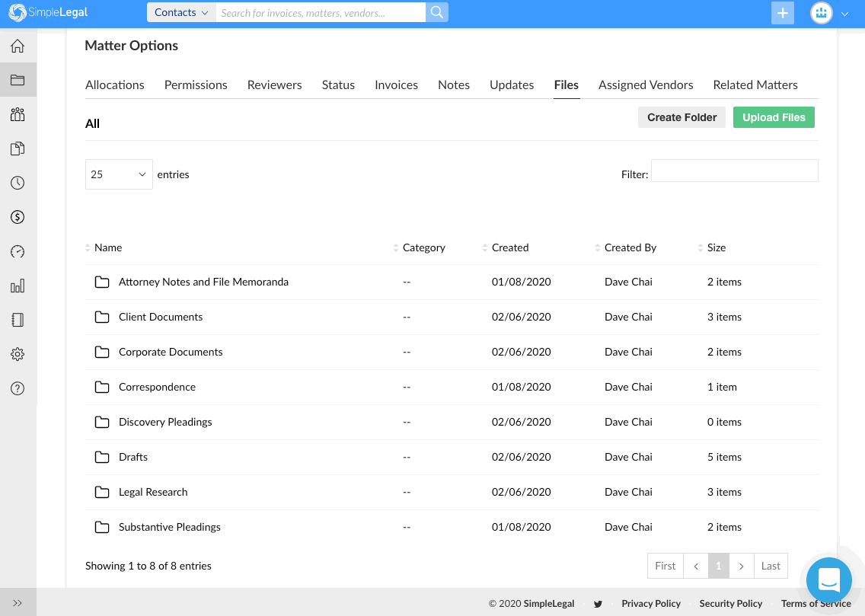
Task: Open the 25 entries per page dropdown
Action: pyautogui.click(x=119, y=174)
